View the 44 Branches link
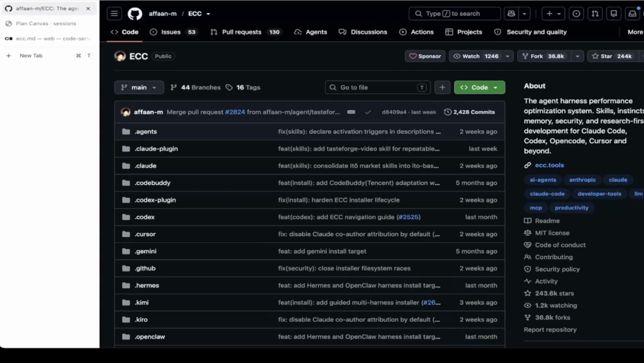644x363 pixels. point(196,88)
